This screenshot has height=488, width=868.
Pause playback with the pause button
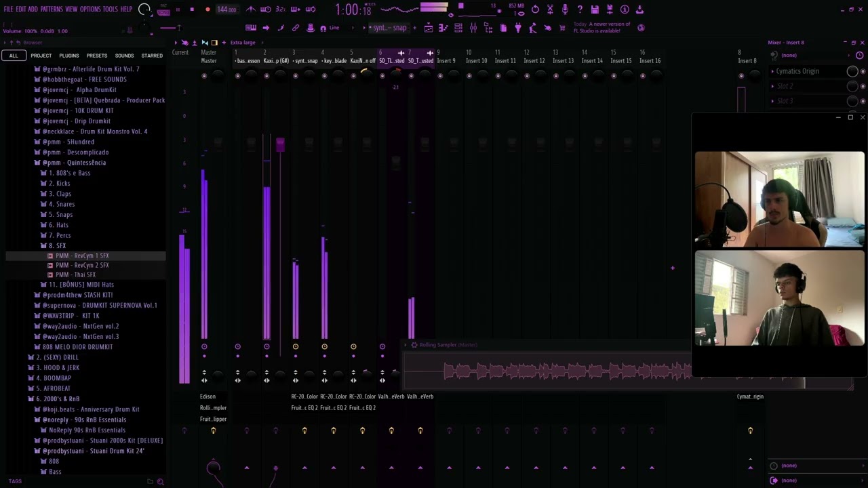(x=178, y=9)
